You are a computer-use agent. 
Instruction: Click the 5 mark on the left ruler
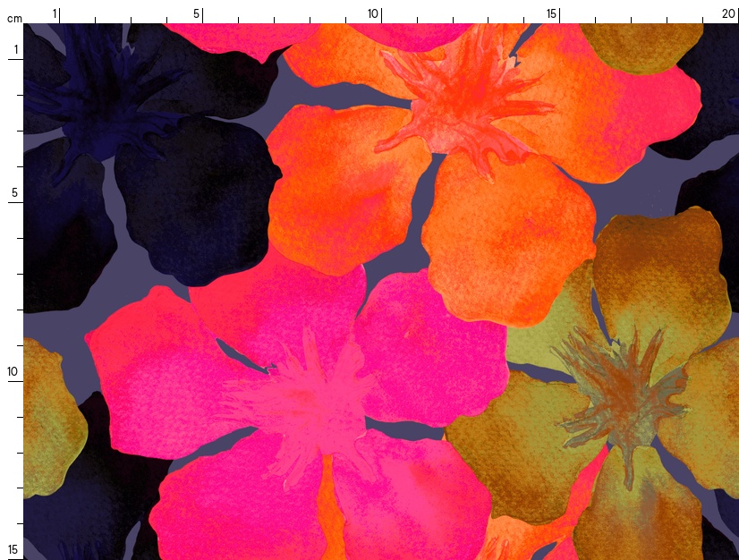coord(15,193)
